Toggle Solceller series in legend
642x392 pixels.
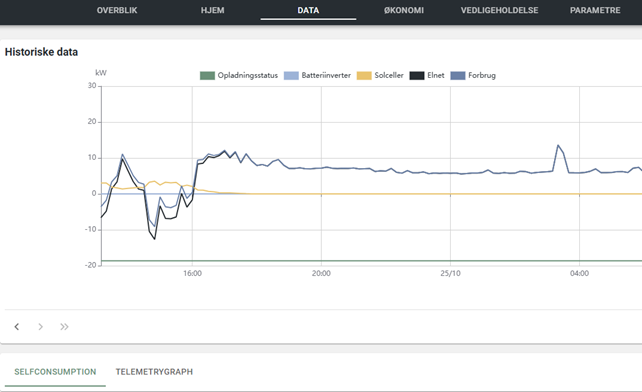(x=380, y=75)
